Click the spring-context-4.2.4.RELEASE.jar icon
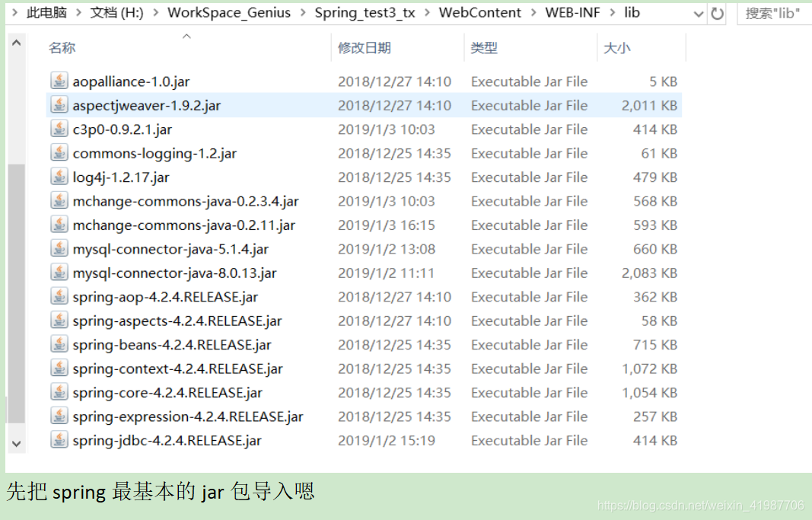Screen dimensions: 812x520 59,368
